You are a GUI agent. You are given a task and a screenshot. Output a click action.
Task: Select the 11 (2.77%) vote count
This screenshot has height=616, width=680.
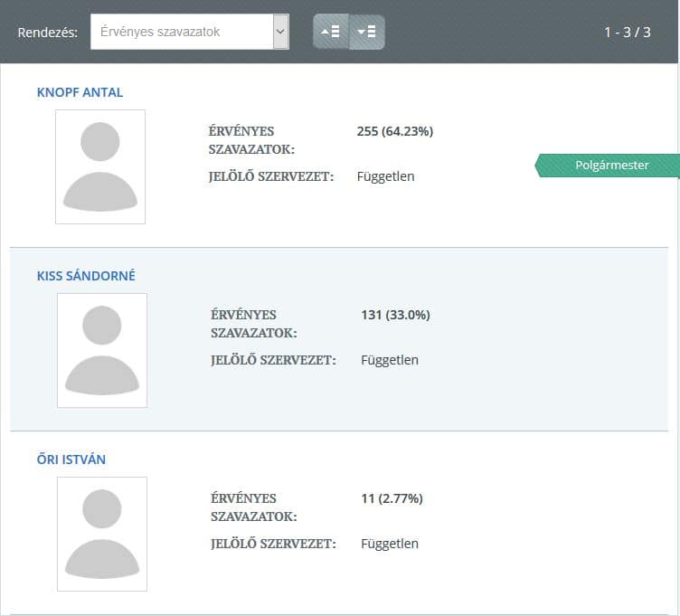392,498
